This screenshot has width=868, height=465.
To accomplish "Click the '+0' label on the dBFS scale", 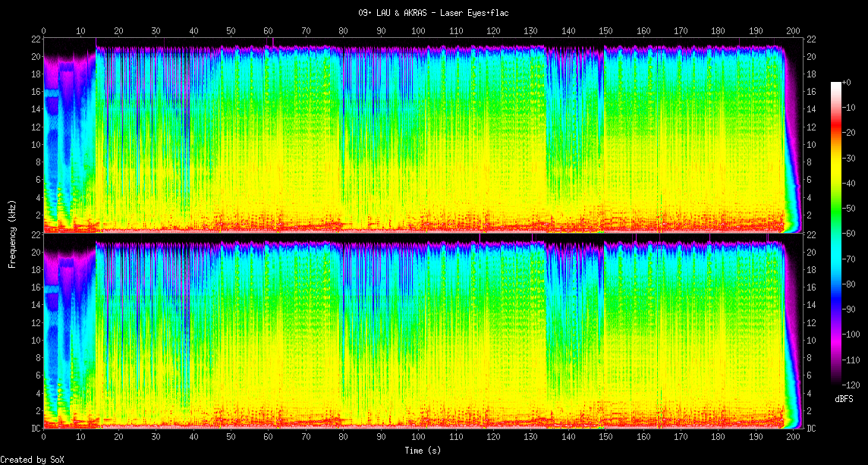I will point(847,82).
